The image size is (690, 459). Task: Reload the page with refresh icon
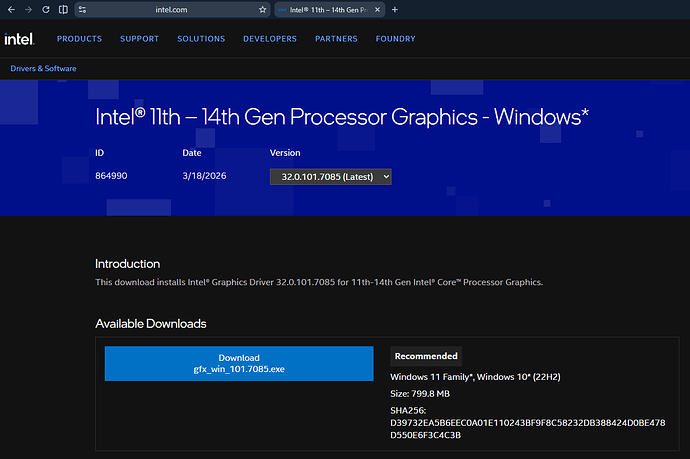[x=46, y=10]
